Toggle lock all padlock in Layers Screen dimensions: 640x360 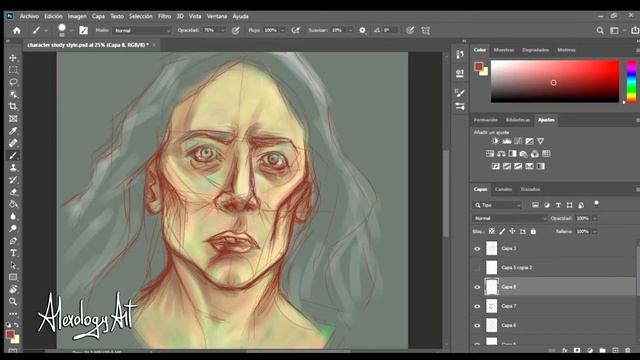[533, 231]
